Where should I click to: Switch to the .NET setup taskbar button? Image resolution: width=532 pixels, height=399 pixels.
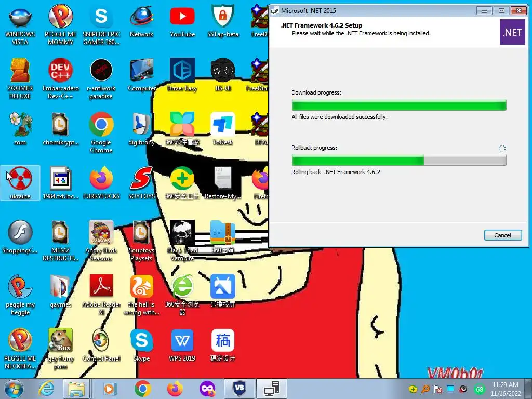pyautogui.click(x=272, y=389)
